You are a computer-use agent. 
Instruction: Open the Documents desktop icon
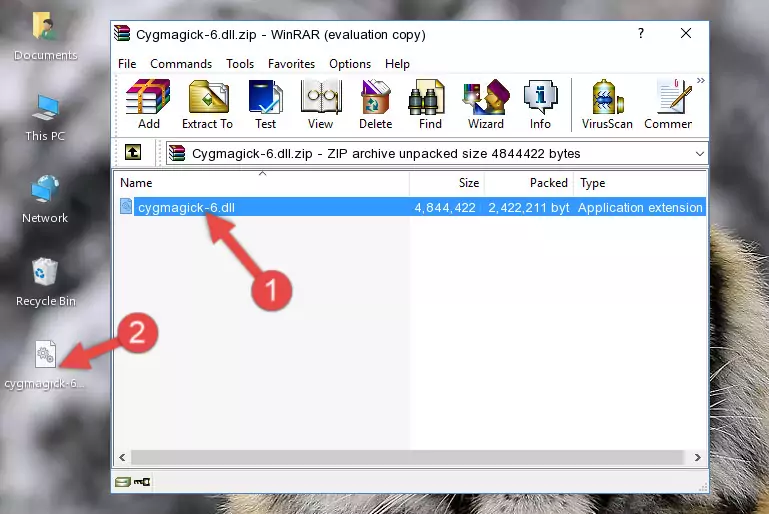(x=45, y=36)
